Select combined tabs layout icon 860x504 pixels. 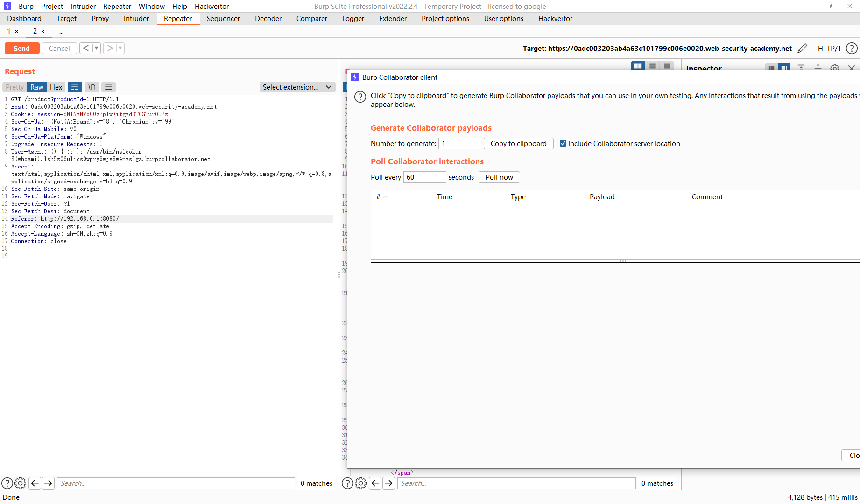point(667,66)
